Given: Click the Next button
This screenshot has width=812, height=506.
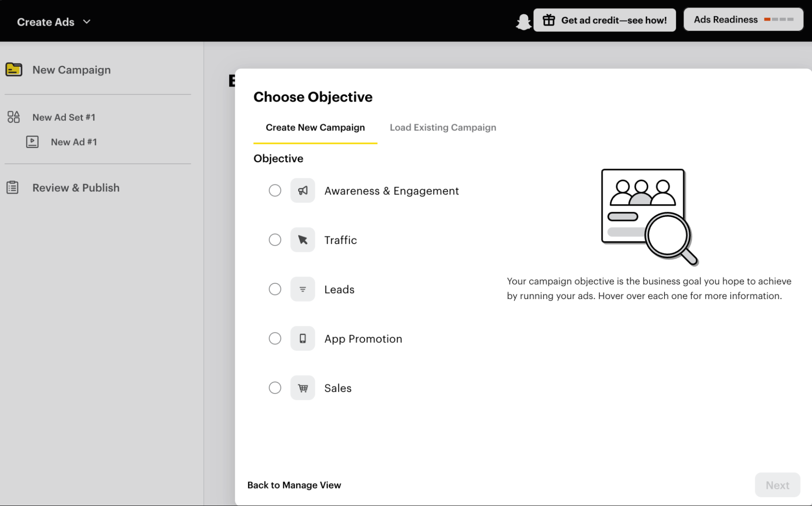Looking at the screenshot, I should (x=777, y=485).
